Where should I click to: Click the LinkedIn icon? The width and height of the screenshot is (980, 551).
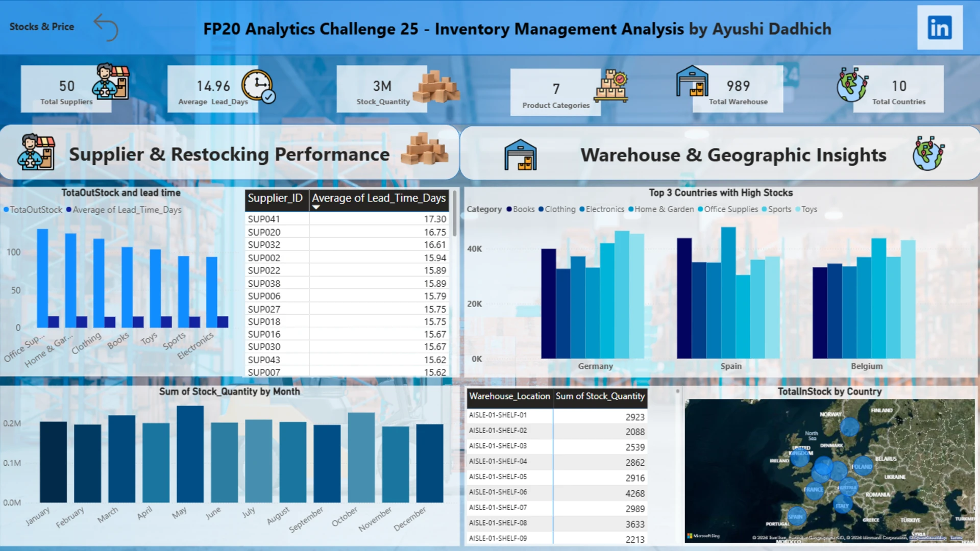tap(940, 28)
